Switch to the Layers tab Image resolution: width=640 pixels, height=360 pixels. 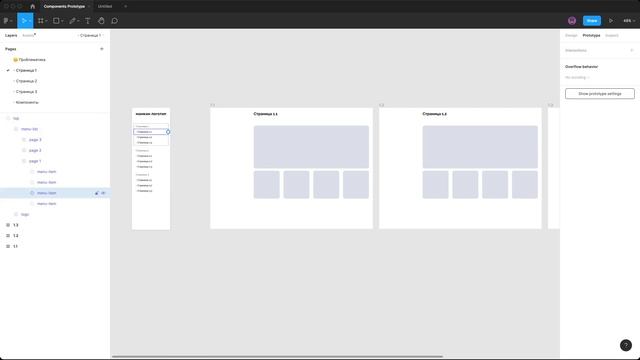pyautogui.click(x=11, y=36)
